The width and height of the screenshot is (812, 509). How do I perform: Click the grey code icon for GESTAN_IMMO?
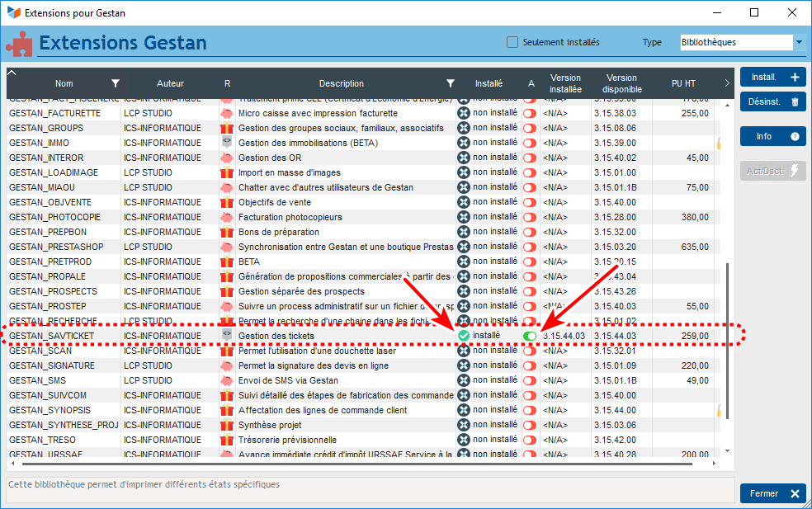(227, 143)
